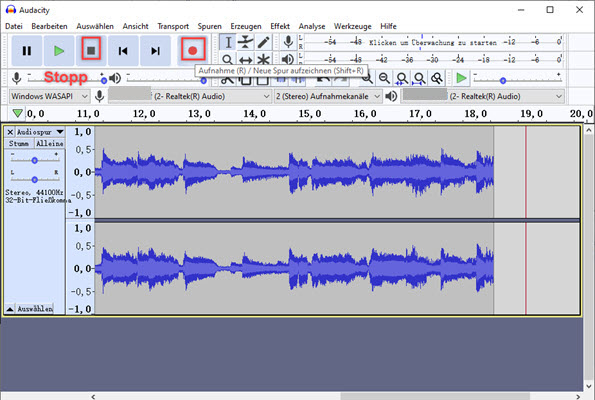Stop the recording with the Stop button
595x400 pixels.
pyautogui.click(x=91, y=50)
